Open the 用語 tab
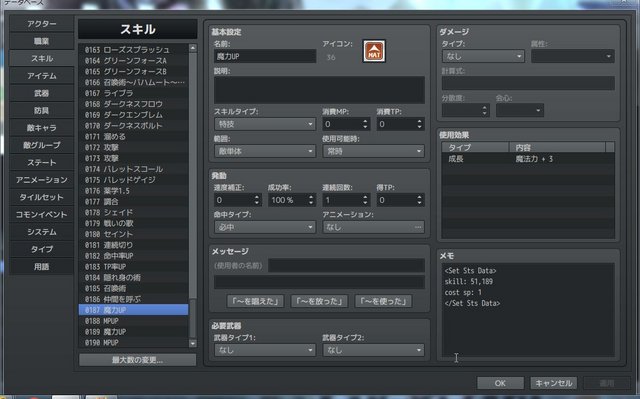Image resolution: width=640 pixels, height=399 pixels. pyautogui.click(x=42, y=266)
